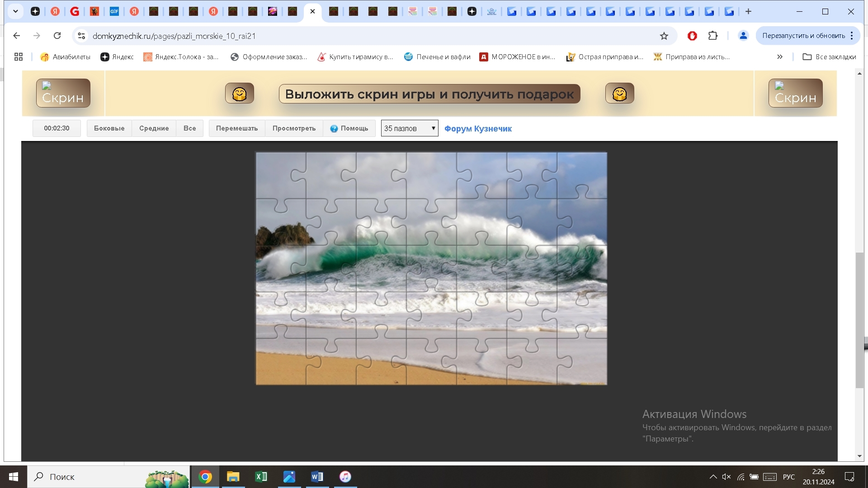Viewport: 868px width, 488px height.
Task: Click the browser forward arrow
Action: tap(37, 36)
